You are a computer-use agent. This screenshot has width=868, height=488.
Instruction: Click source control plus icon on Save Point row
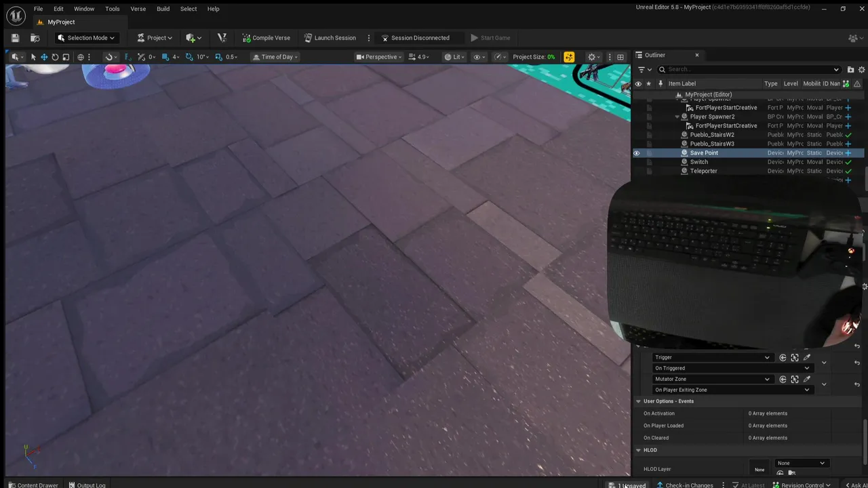click(x=848, y=153)
